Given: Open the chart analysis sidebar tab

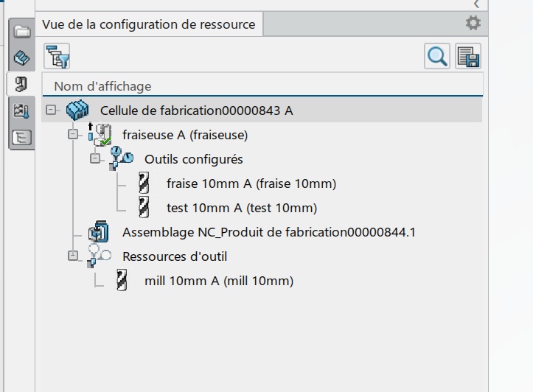Looking at the screenshot, I should 21,111.
